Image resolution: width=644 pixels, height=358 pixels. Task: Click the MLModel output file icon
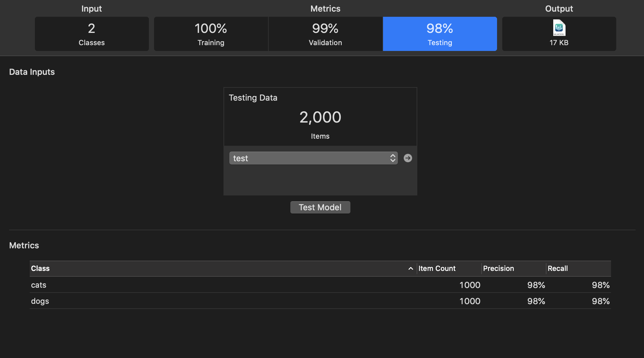pyautogui.click(x=559, y=28)
